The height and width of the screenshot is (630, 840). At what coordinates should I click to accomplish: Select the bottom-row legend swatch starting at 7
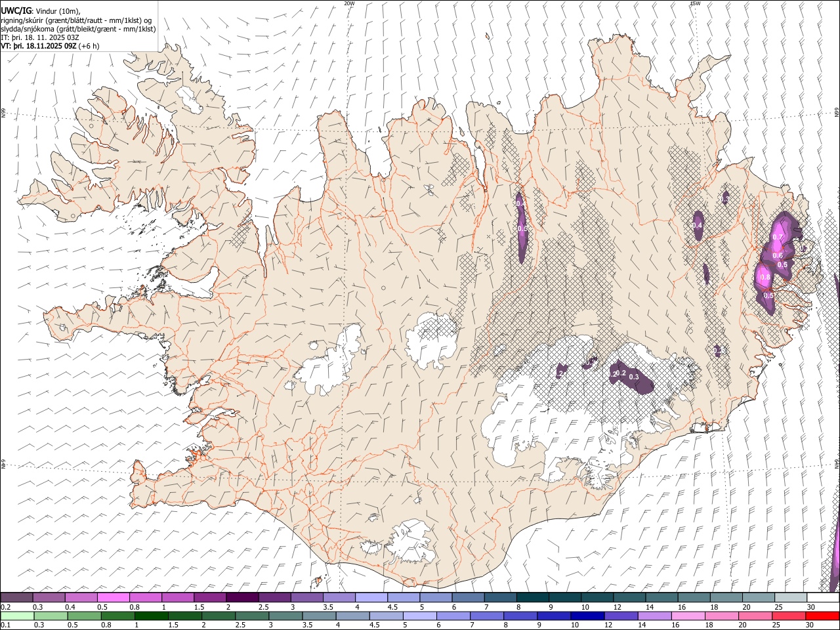coord(486,616)
